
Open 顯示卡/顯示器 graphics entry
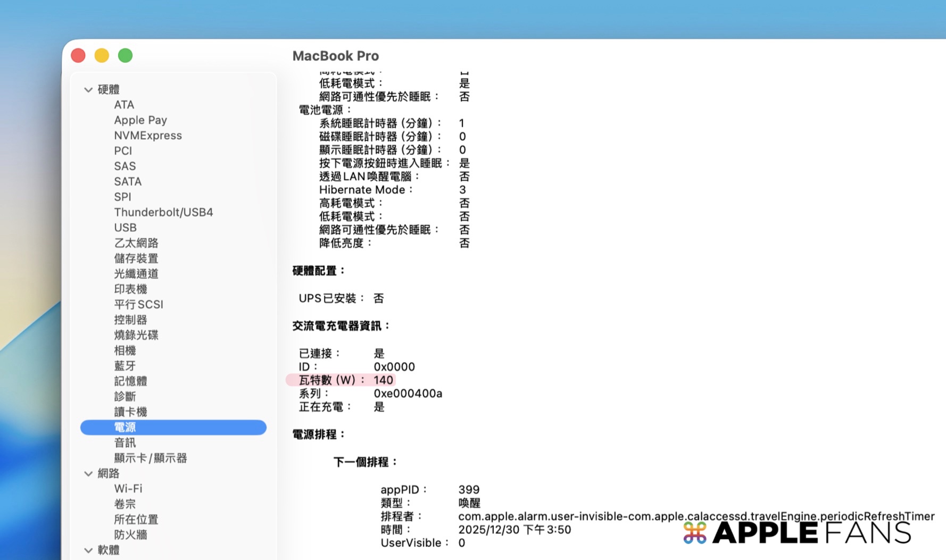tap(151, 458)
